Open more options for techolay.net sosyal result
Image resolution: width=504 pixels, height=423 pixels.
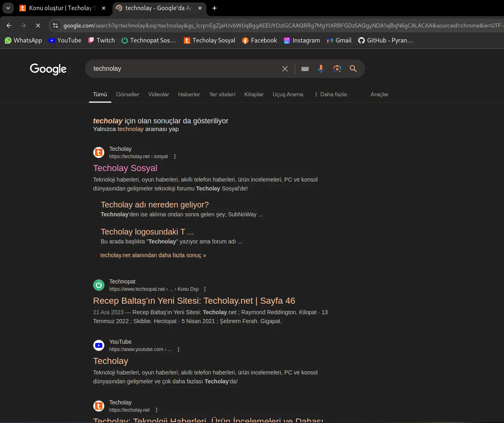175,157
